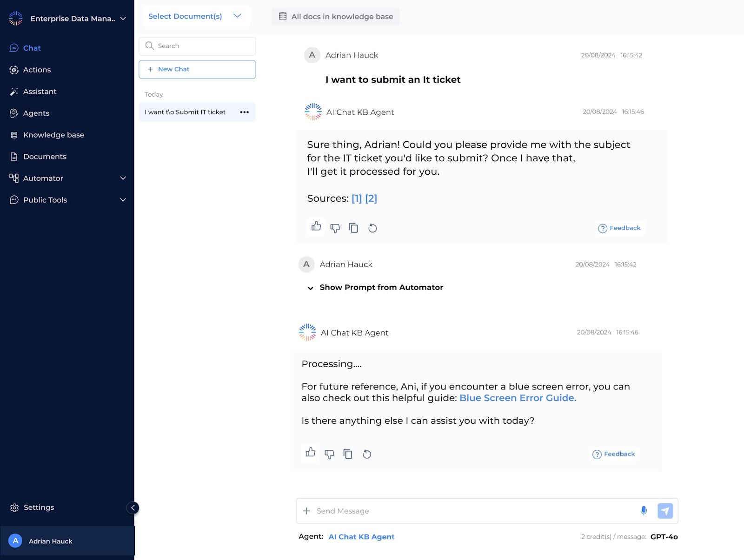Thumbs up the Processing response
This screenshot has height=560, width=744.
311,452
